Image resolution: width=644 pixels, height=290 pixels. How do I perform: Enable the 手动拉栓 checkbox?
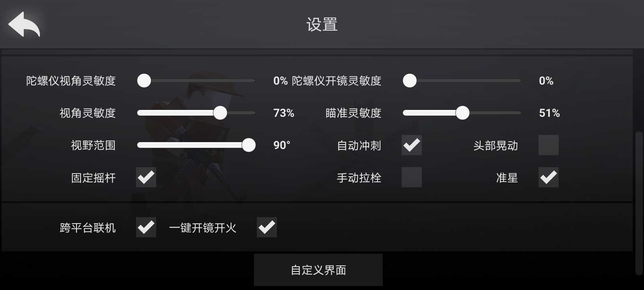(x=412, y=177)
